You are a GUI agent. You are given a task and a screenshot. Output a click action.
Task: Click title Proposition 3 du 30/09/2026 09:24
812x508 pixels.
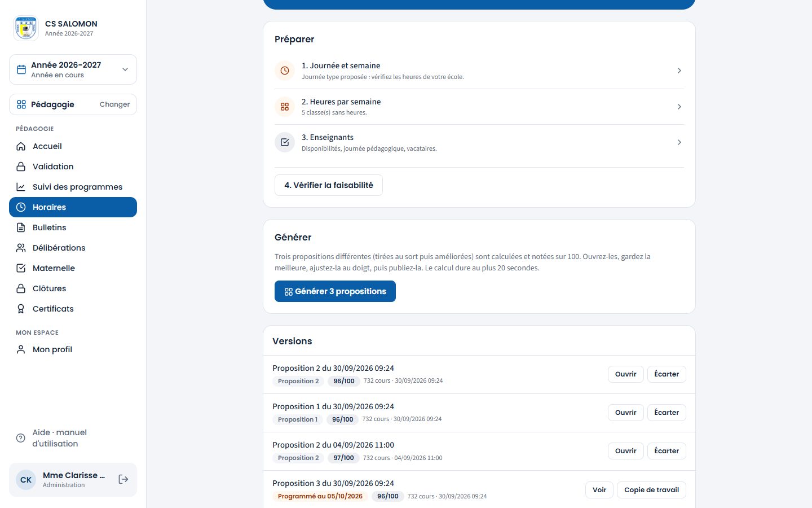(x=333, y=483)
